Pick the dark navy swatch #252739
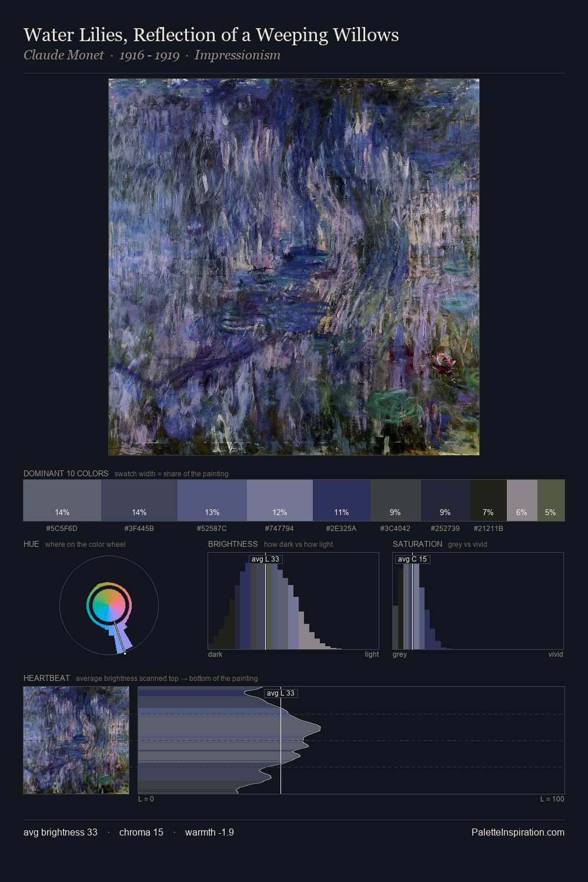Viewport: 588px width, 882px height. pos(446,500)
